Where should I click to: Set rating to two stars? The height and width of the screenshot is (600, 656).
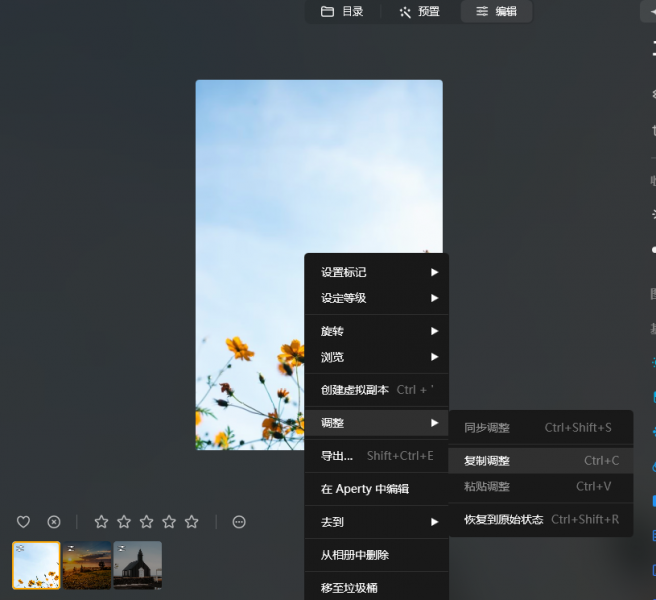pos(124,522)
